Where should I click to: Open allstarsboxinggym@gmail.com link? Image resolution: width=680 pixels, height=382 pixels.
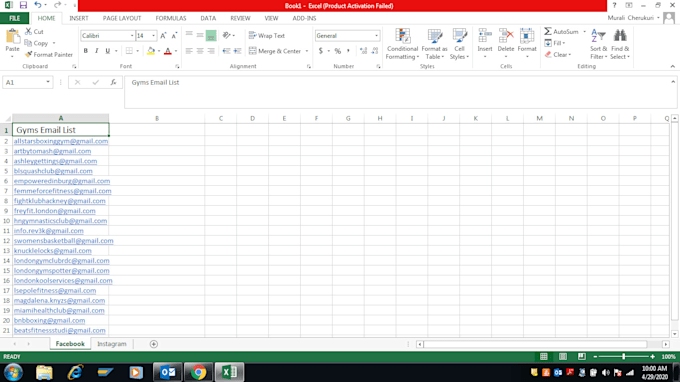click(x=61, y=141)
